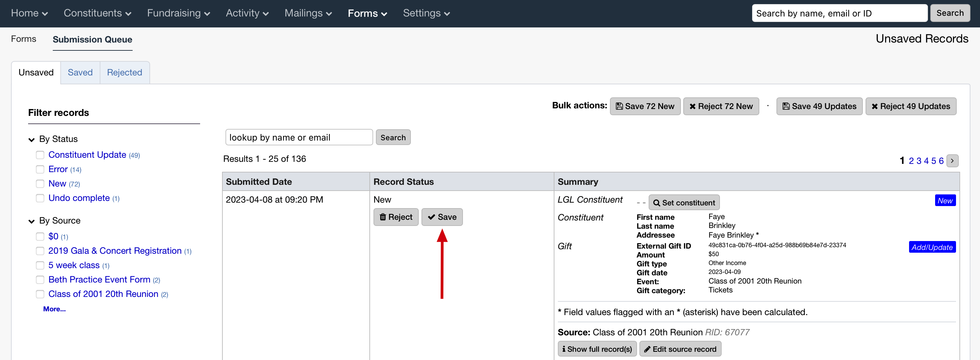
Task: Open the Mailings menu
Action: click(308, 13)
